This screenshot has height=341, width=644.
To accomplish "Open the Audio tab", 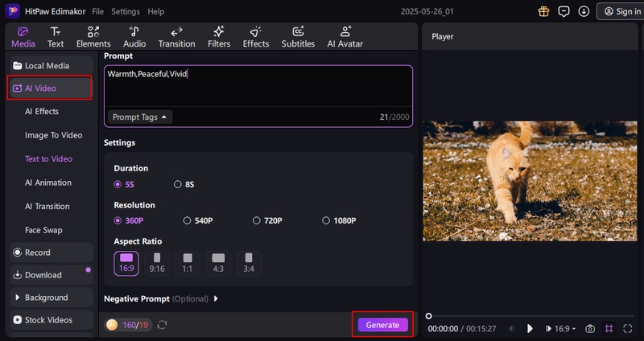I will pos(134,37).
